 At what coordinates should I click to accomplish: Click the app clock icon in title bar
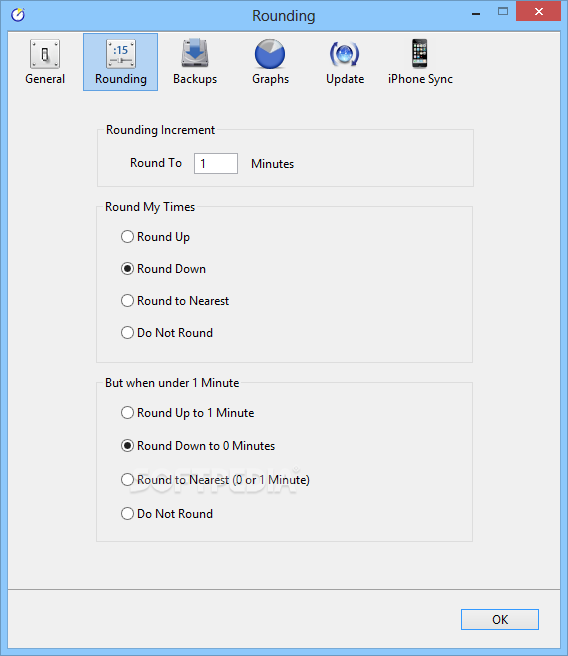(x=18, y=15)
